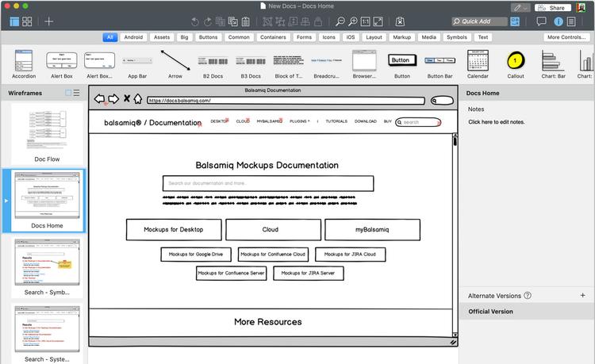595x364 pixels.
Task: Click the docs.balsamiq.com URL bar
Action: click(x=286, y=101)
